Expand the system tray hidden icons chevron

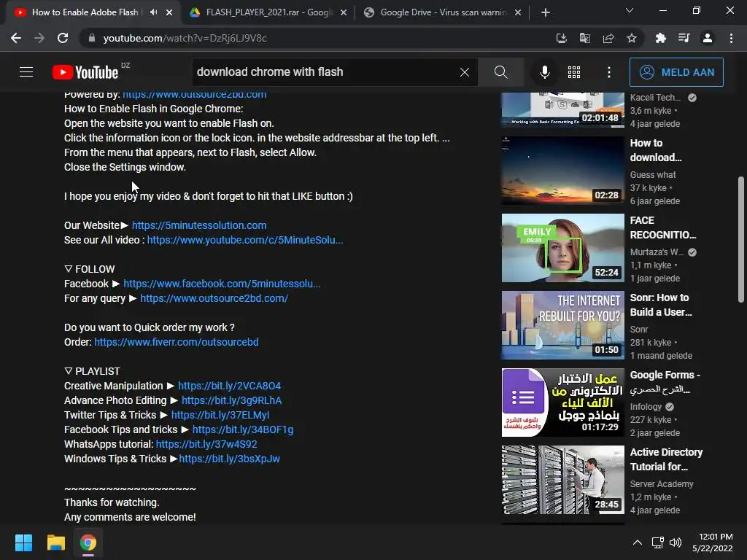click(637, 542)
